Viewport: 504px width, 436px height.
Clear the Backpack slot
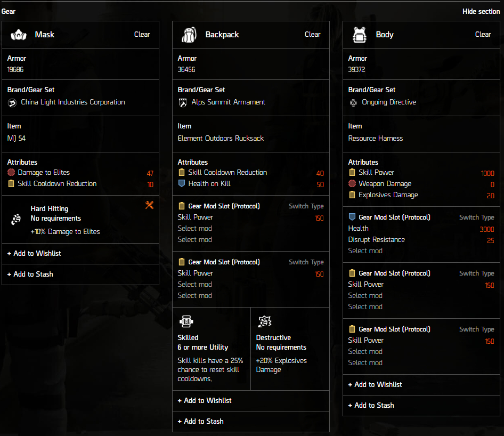(312, 35)
